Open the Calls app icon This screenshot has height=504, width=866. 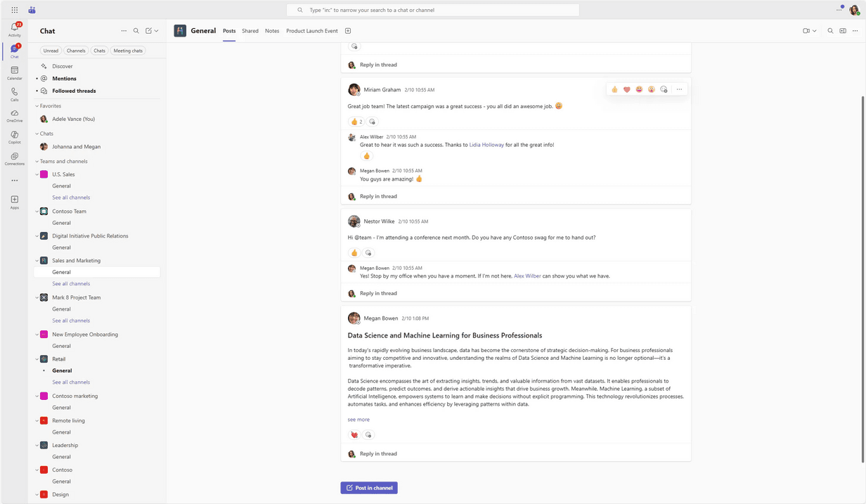point(14,93)
